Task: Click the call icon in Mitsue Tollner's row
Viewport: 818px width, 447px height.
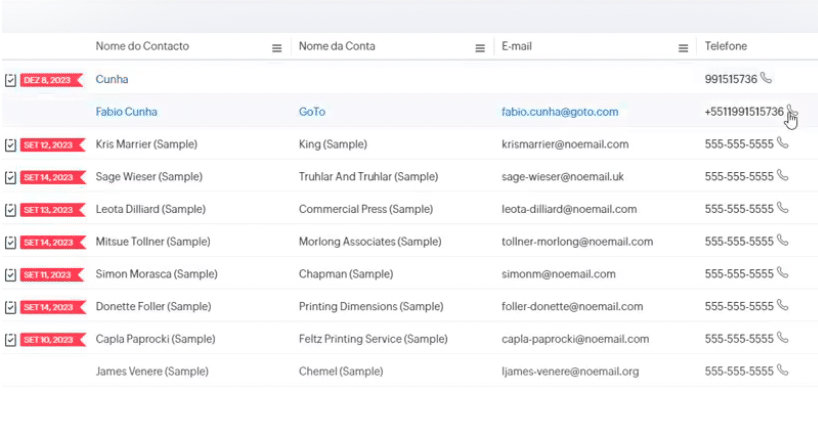Action: tap(783, 241)
